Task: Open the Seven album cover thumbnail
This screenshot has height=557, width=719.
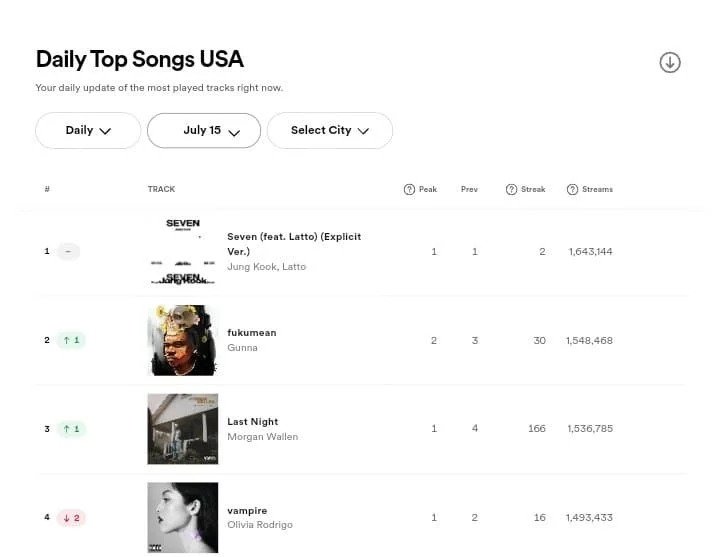Action: pyautogui.click(x=183, y=251)
